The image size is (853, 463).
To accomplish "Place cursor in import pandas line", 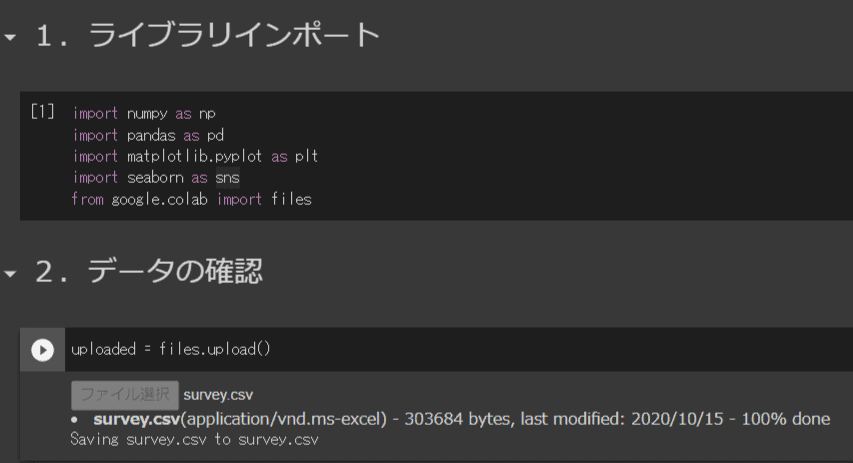I will pyautogui.click(x=148, y=135).
